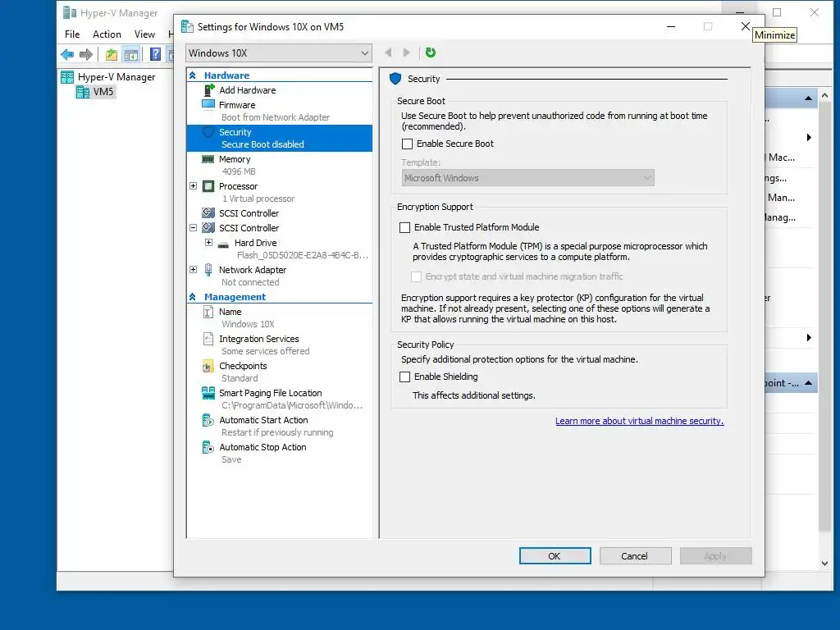The image size is (840, 630).
Task: Click the "Mac..." entry in Actions pane
Action: click(x=782, y=157)
